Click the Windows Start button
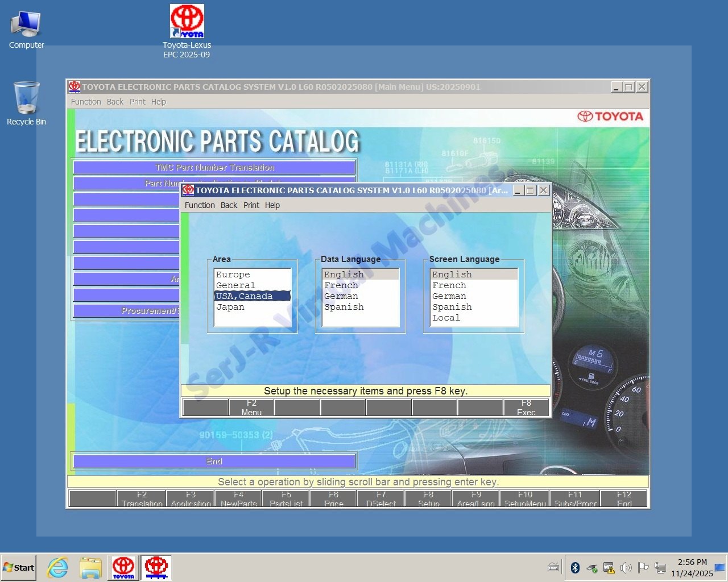The image size is (728, 582). point(19,567)
